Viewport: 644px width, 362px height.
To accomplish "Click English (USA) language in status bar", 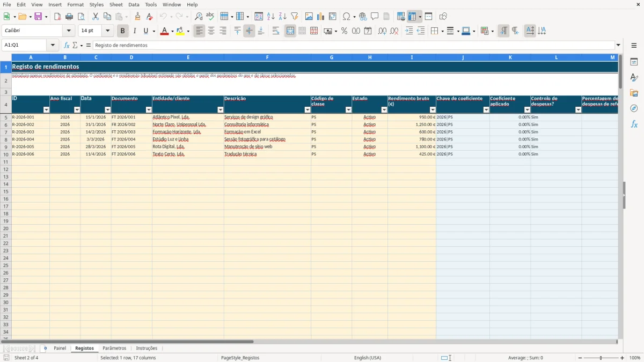I will pos(368,358).
